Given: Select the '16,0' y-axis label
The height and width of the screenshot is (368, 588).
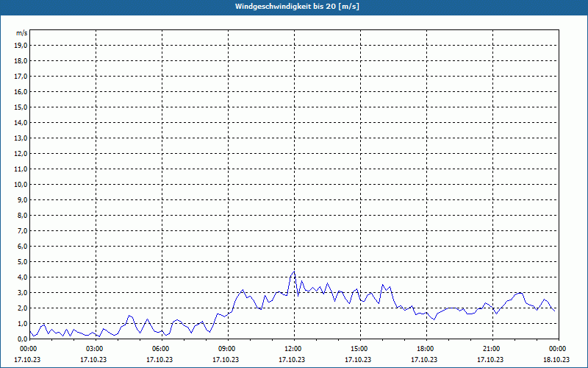Looking at the screenshot, I should coord(21,91).
